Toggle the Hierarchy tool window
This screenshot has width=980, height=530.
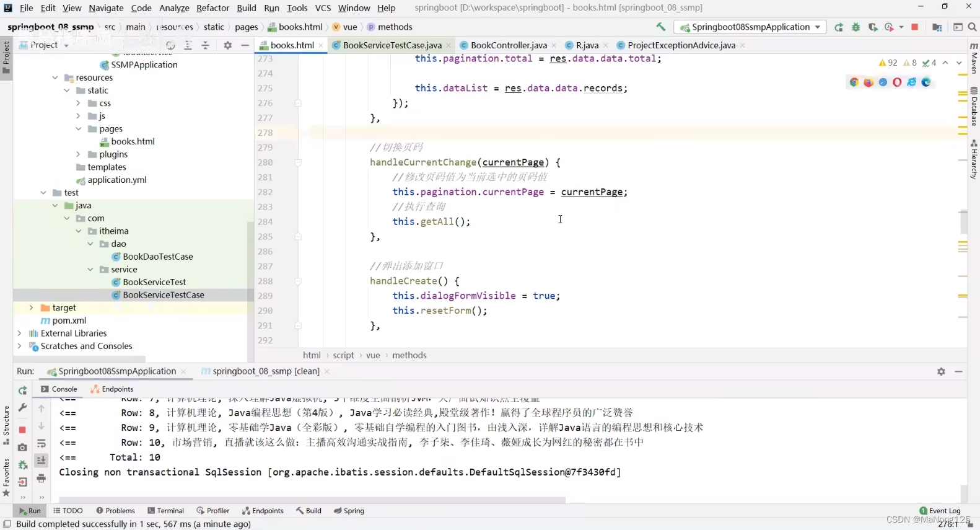point(974,159)
